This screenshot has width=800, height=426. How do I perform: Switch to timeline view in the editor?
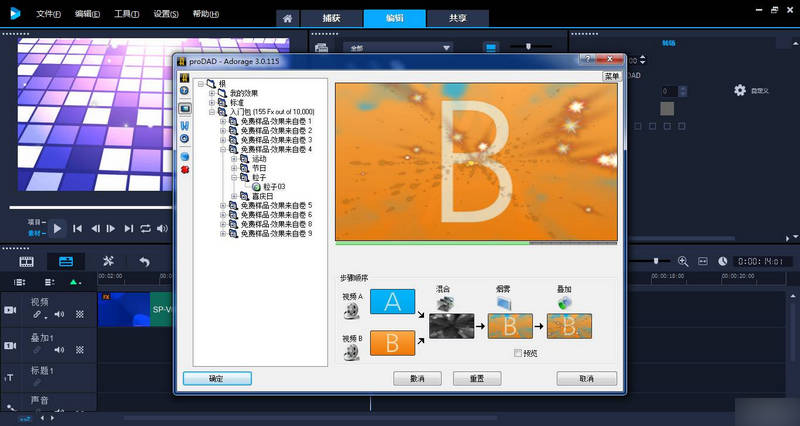[x=66, y=262]
